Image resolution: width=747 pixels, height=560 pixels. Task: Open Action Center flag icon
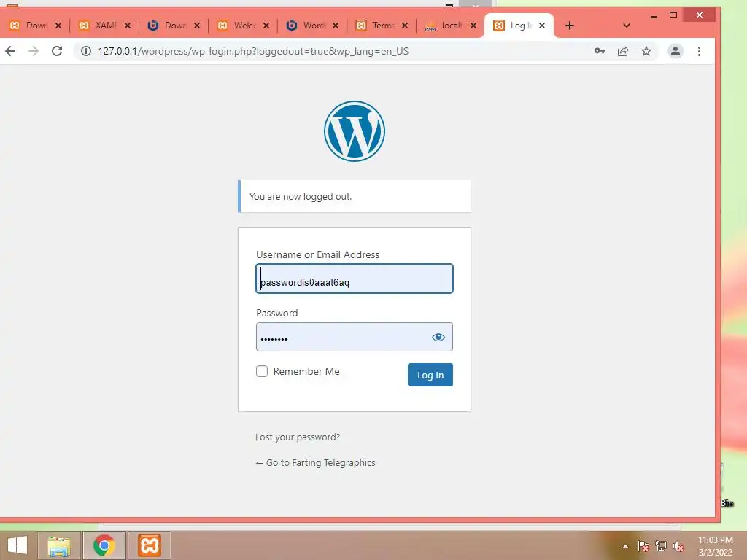643,546
